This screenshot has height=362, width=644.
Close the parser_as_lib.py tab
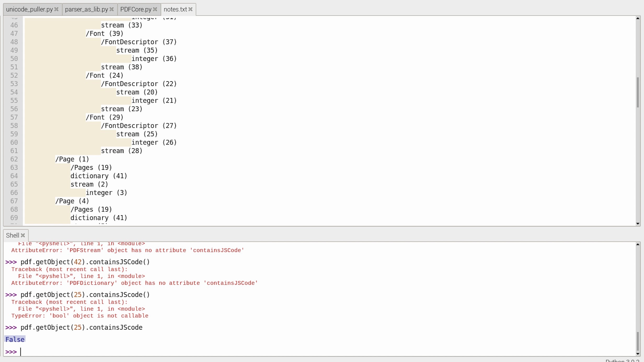pos(112,9)
